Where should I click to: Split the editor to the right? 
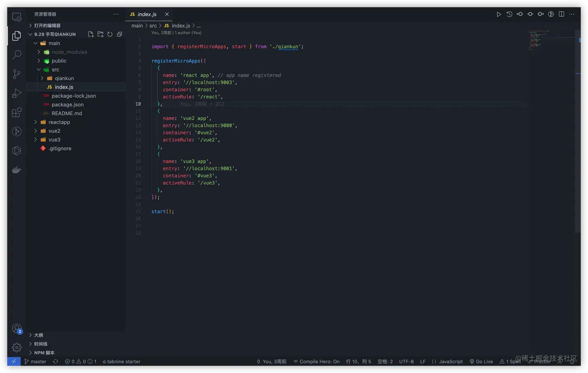562,14
